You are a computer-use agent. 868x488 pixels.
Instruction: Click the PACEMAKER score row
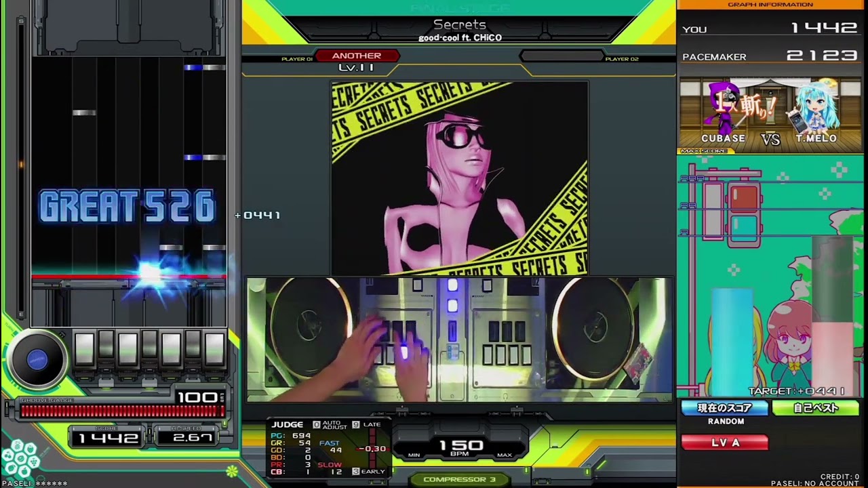771,56
